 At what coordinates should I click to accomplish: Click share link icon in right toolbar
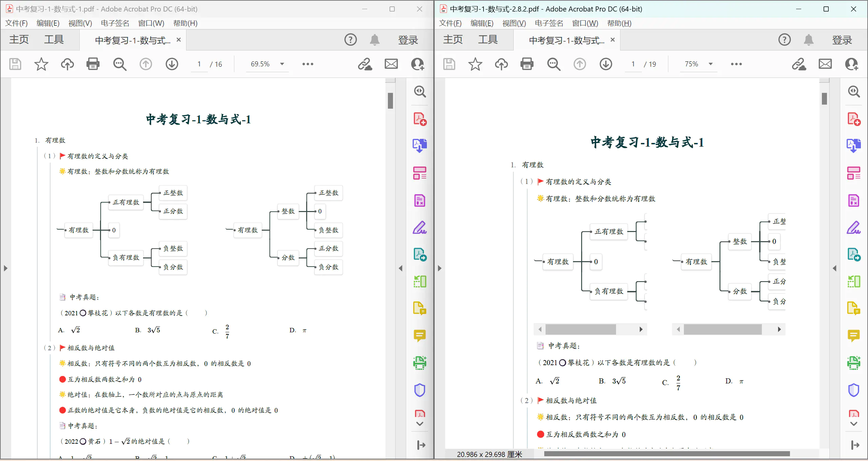(x=798, y=64)
